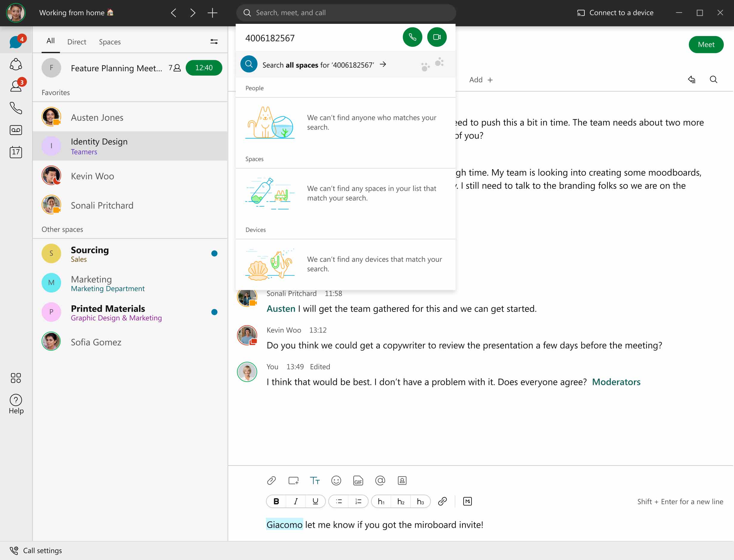Image resolution: width=734 pixels, height=560 pixels.
Task: Click the audio call button for 4006182567
Action: 412,38
